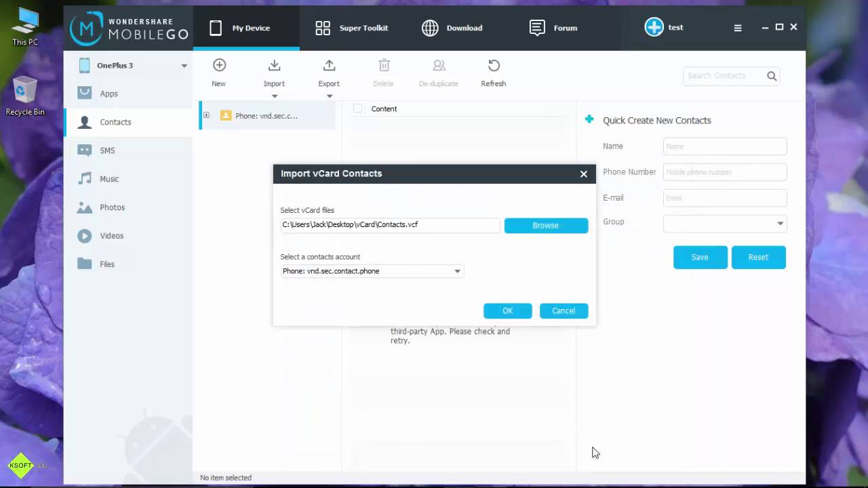
Task: Open Music in the sidebar
Action: [x=128, y=179]
